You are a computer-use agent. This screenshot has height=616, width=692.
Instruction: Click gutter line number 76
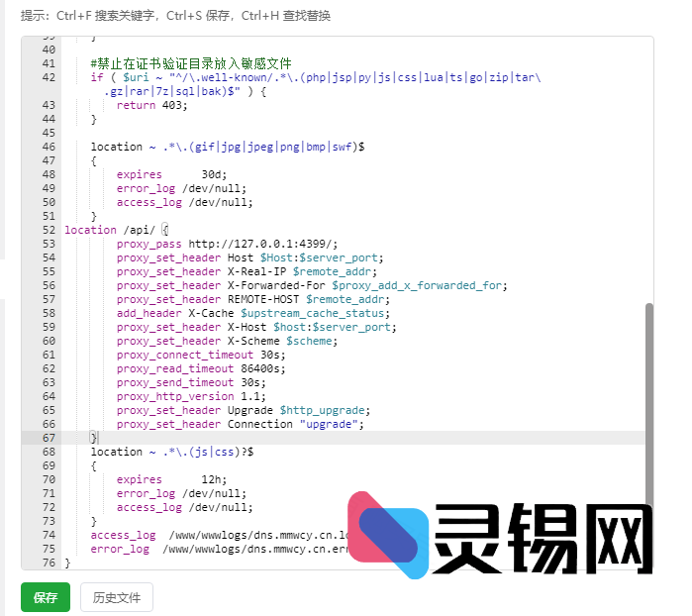tap(49, 563)
